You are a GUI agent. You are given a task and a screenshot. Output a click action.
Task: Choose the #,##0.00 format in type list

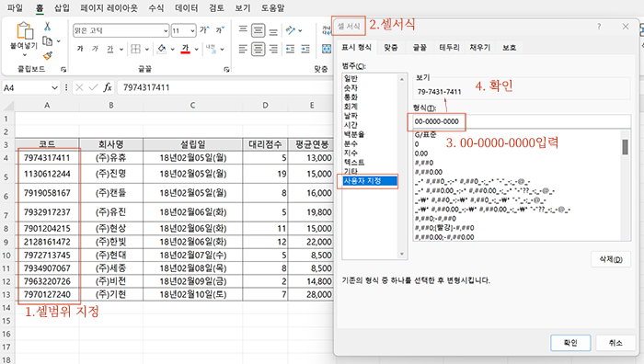pyautogui.click(x=429, y=172)
